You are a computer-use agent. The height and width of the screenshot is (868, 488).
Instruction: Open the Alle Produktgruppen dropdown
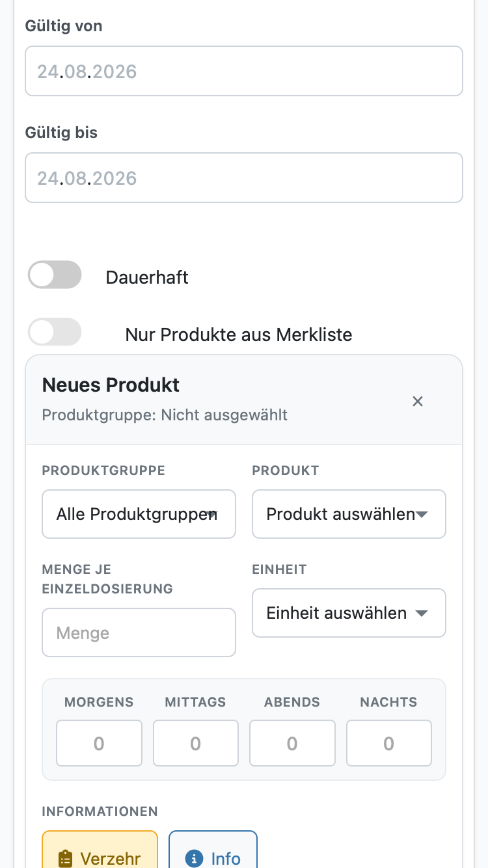point(139,514)
